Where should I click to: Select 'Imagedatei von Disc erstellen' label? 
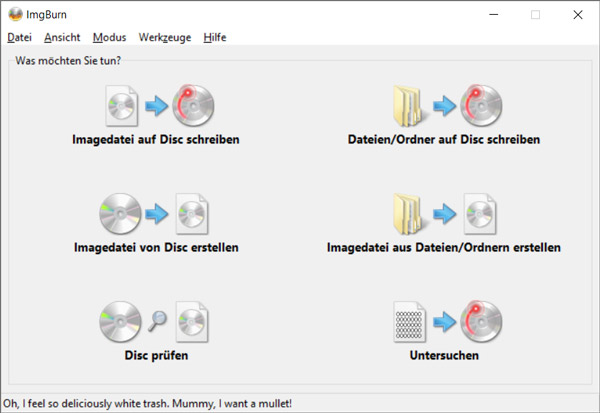click(156, 247)
